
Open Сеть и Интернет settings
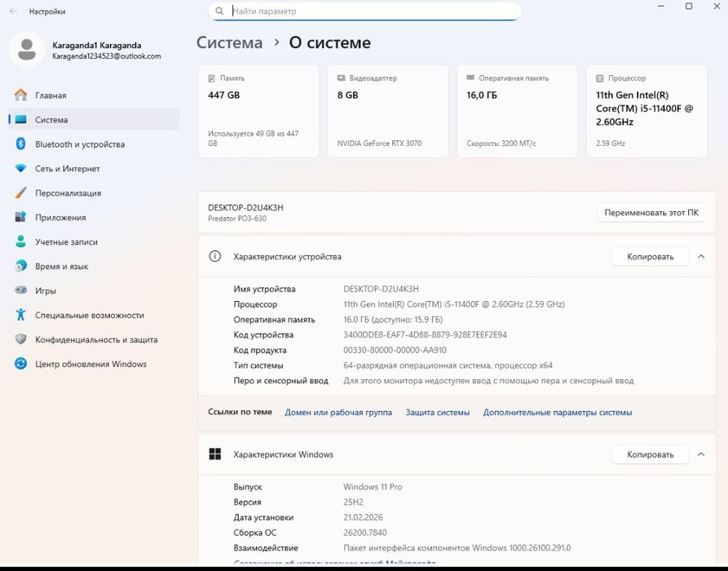(x=67, y=169)
